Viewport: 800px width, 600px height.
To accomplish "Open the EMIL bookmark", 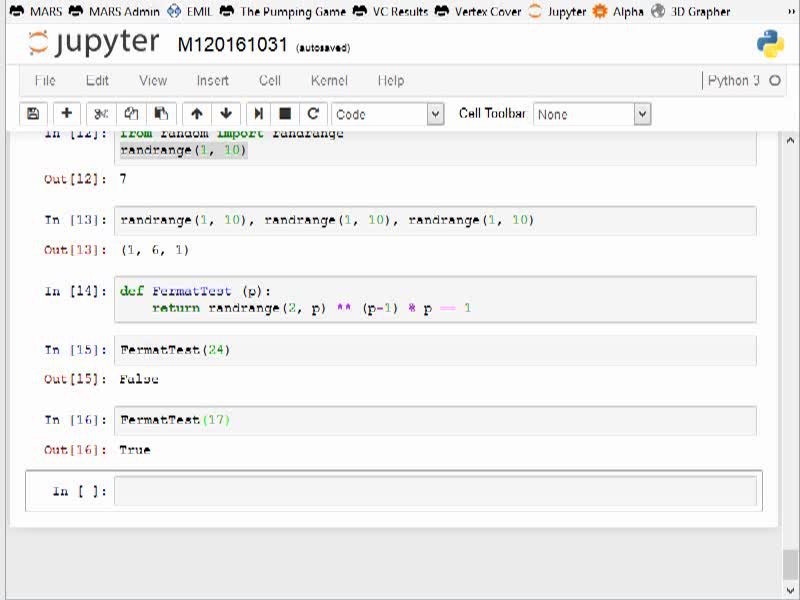I will point(189,11).
